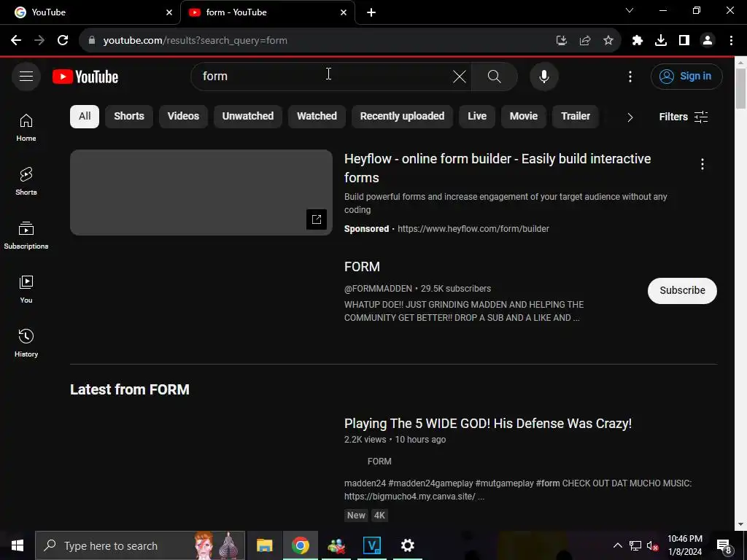Select the Trailer filter chip

576,117
